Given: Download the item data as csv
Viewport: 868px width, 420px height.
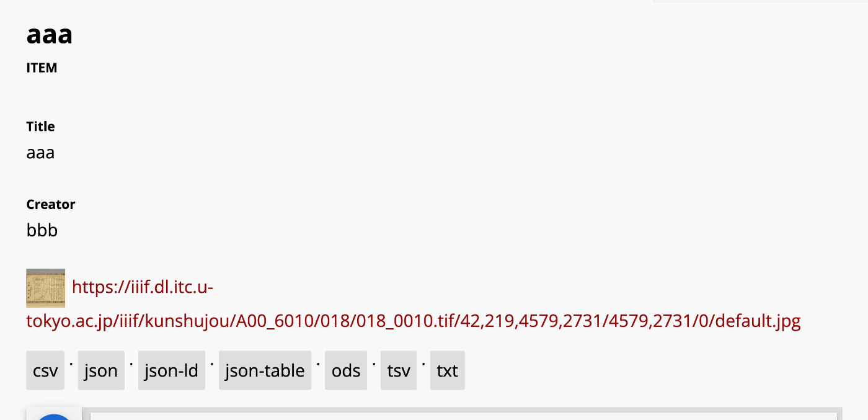Looking at the screenshot, I should tap(45, 370).
